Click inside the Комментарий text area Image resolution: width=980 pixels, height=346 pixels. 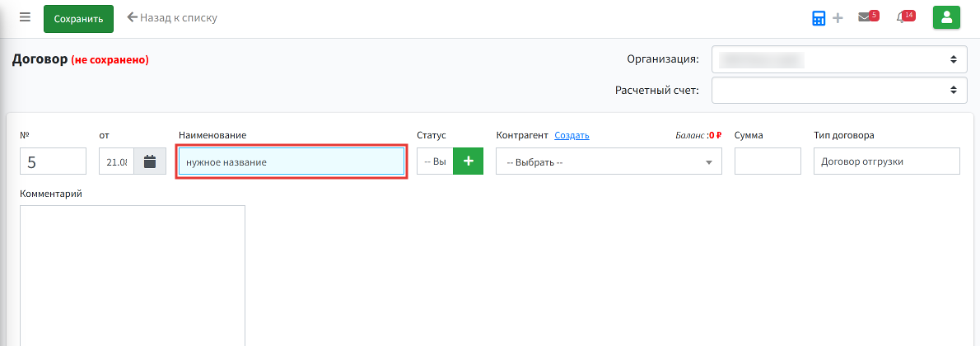(x=133, y=275)
